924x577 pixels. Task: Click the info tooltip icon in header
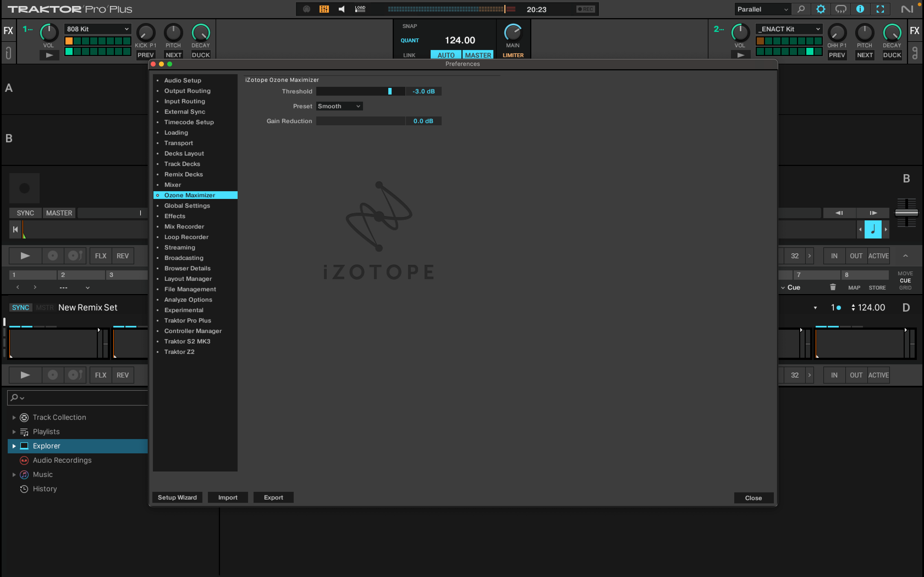tap(860, 9)
